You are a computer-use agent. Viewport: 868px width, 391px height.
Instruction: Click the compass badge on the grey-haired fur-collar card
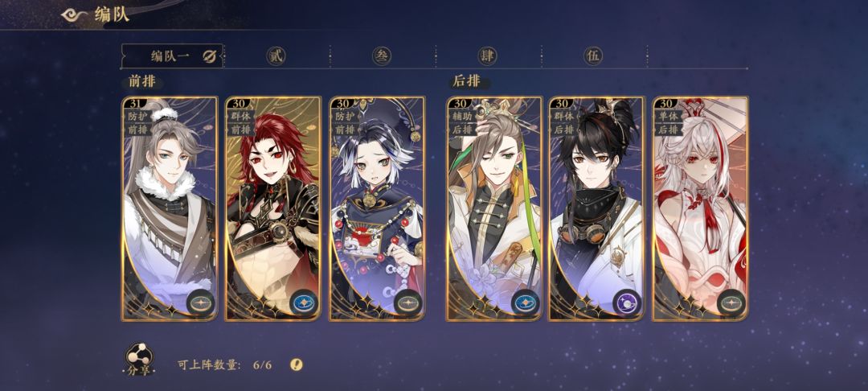click(200, 303)
